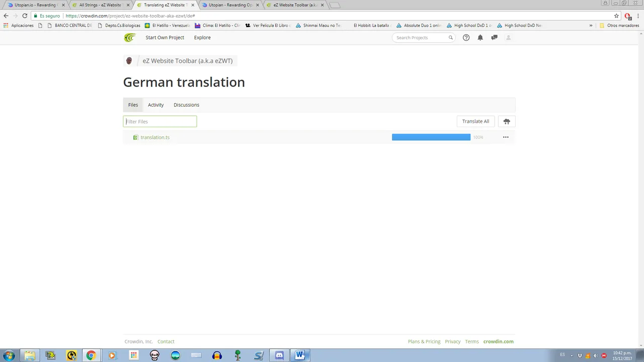Click the Contact footer link
The height and width of the screenshot is (362, 644).
coord(166,341)
